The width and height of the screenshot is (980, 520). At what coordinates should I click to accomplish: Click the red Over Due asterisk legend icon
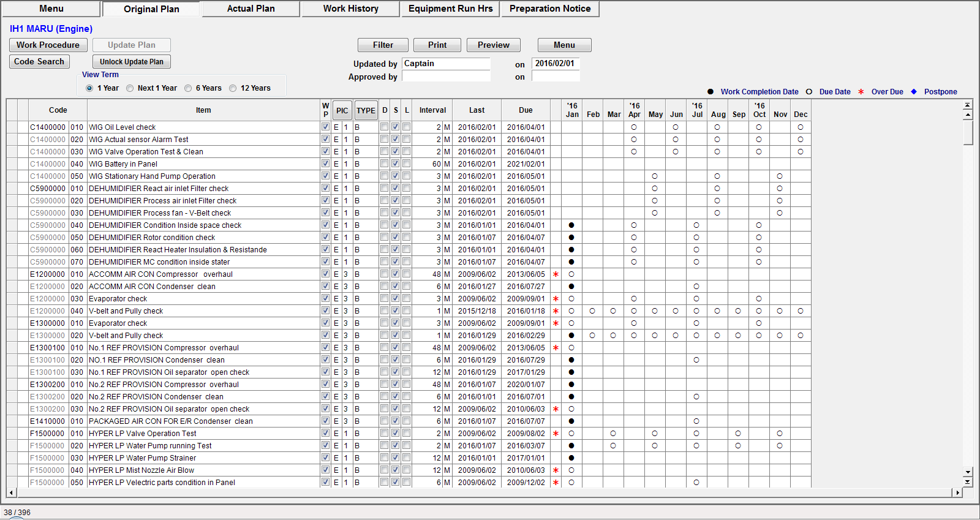[861, 92]
